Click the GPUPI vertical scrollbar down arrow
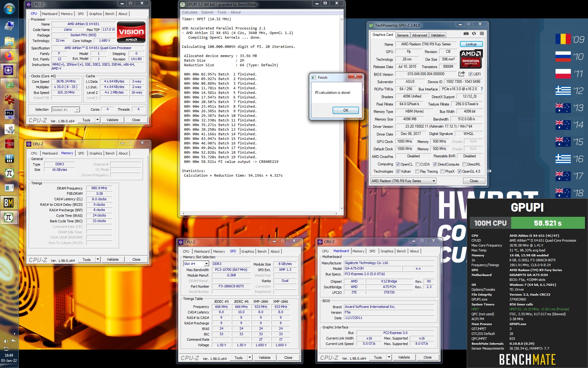This screenshot has width=588, height=368. click(x=342, y=209)
